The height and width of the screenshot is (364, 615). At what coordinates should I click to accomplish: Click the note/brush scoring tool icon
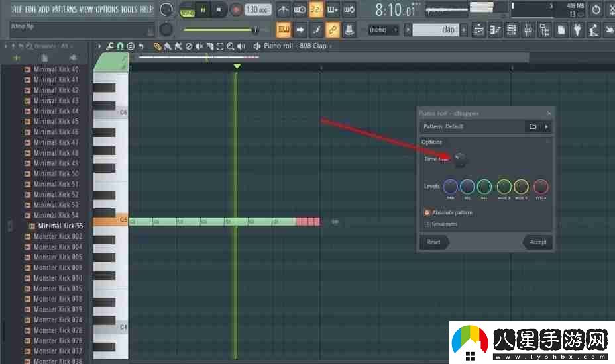tap(317, 30)
